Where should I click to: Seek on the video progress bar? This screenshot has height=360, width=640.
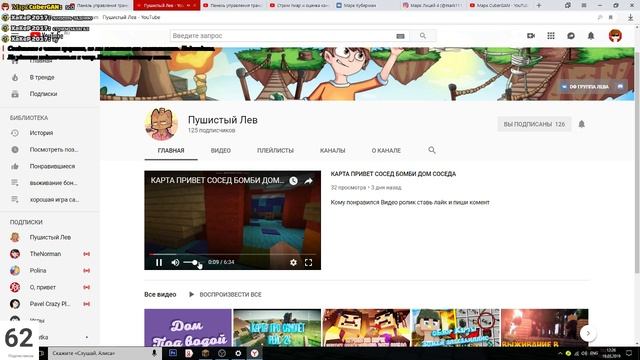232,254
